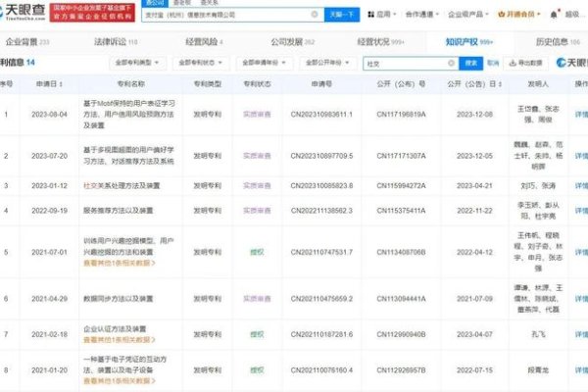The image size is (588, 392).
Task: Switch to the 法律诉讼 tab
Action: 116,41
